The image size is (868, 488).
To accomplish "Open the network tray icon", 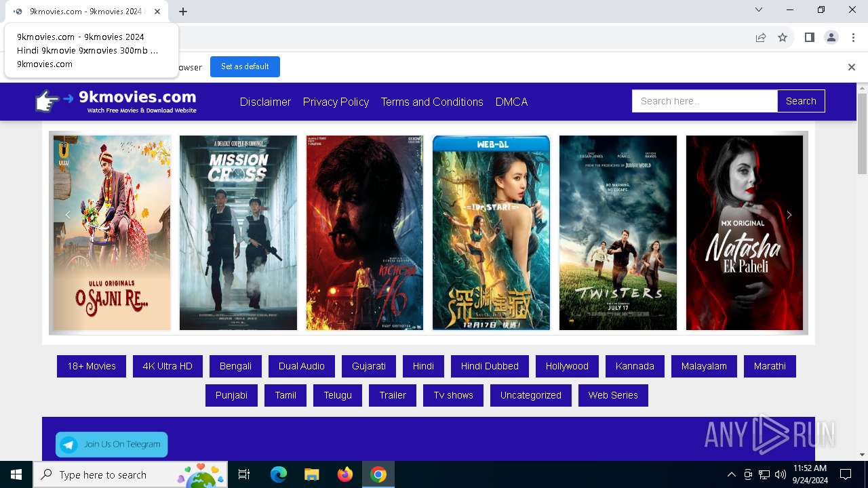I will pos(764,474).
